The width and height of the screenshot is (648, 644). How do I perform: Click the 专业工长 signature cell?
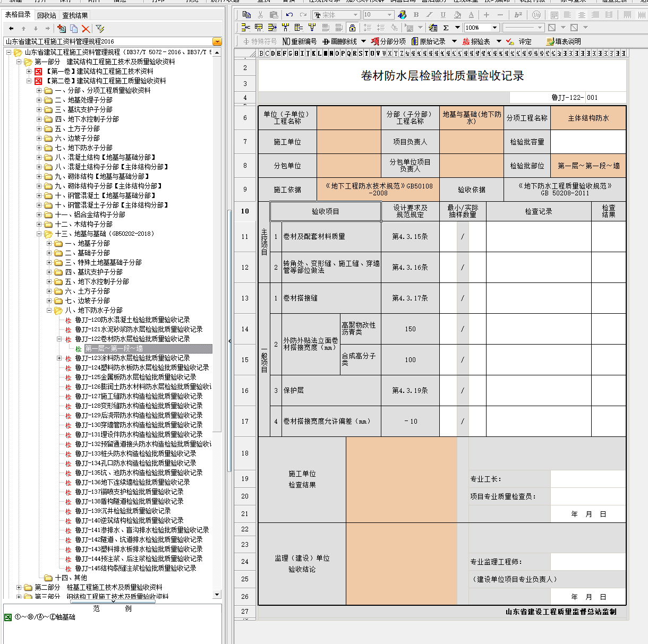pos(589,479)
